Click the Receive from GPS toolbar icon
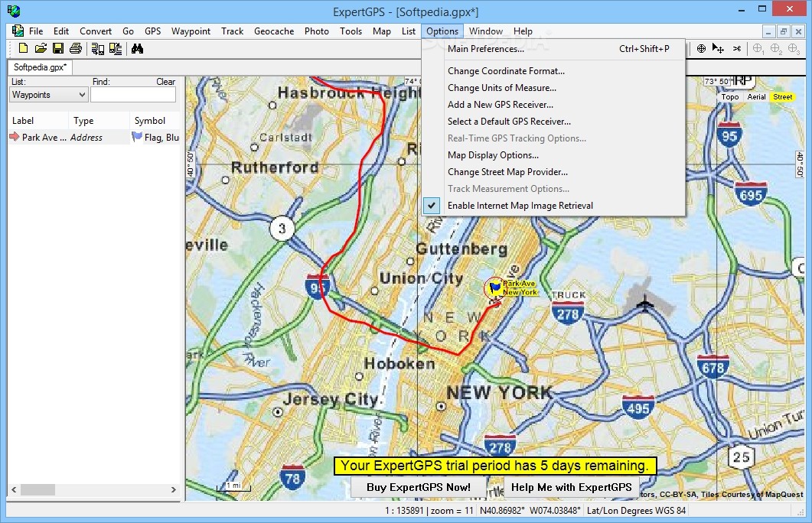The height and width of the screenshot is (523, 812). [98, 49]
